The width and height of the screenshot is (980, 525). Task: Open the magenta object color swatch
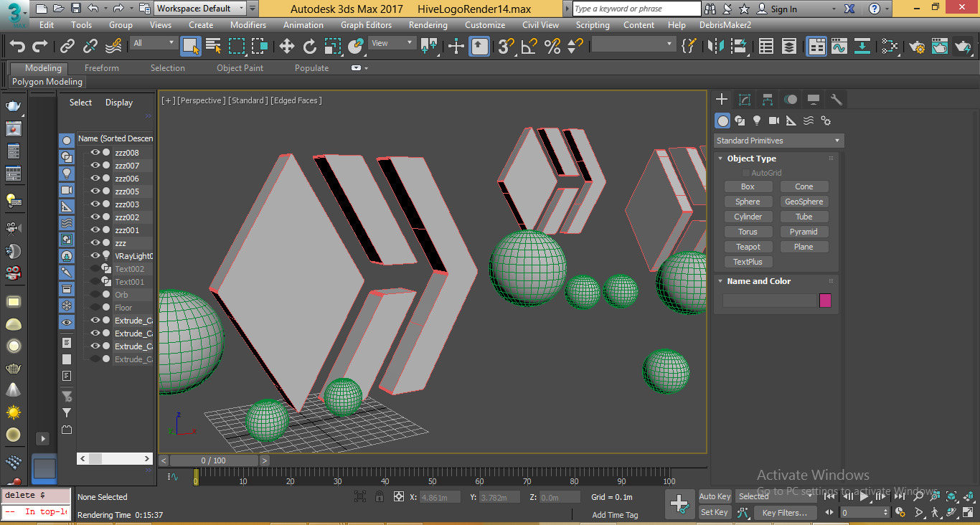click(825, 301)
